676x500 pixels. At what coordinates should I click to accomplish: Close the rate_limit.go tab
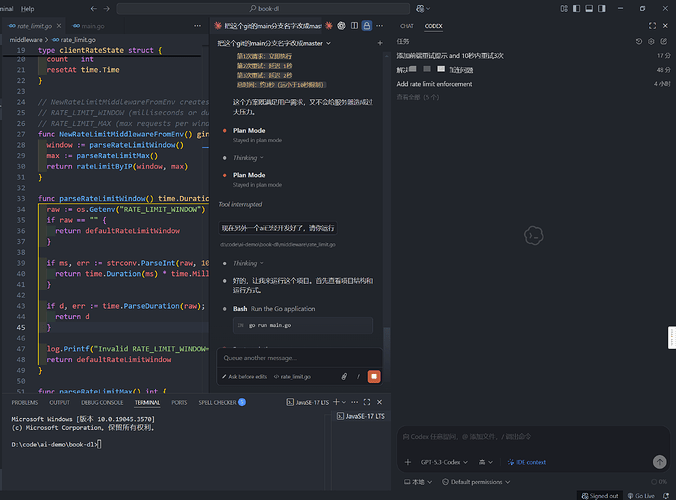(x=59, y=26)
